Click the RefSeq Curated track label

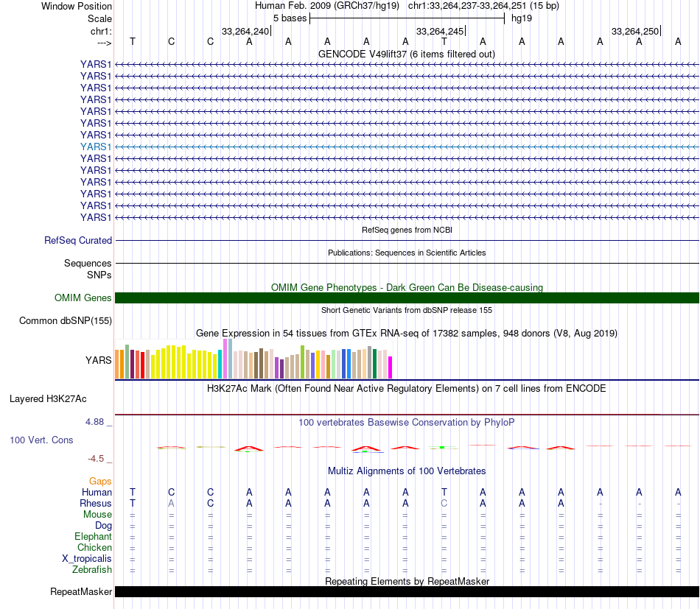[78, 240]
